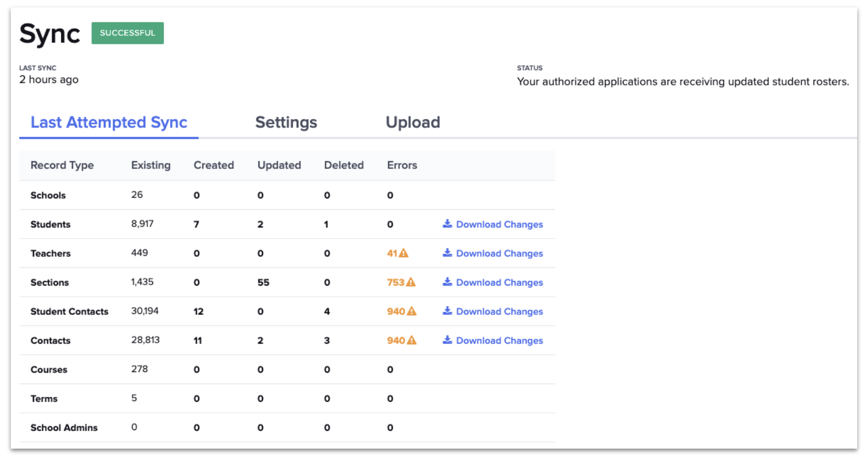
Task: Click the download icon for Sections changes
Action: [x=448, y=283]
